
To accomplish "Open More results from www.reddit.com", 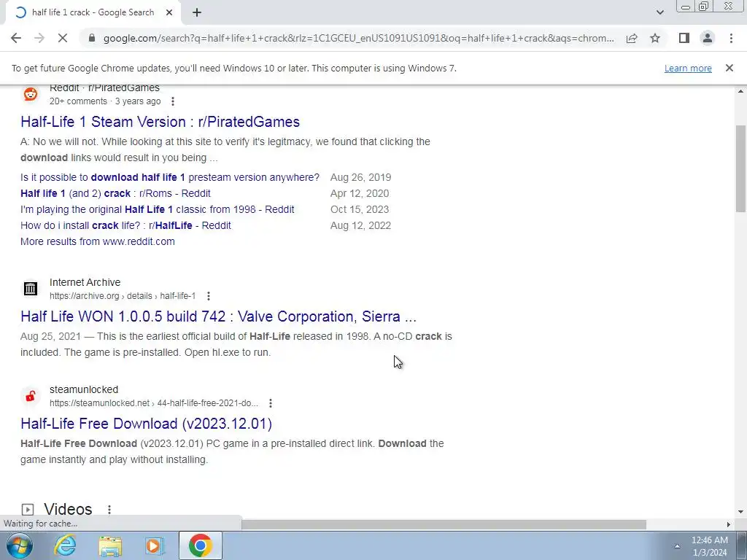I will pyautogui.click(x=98, y=241).
